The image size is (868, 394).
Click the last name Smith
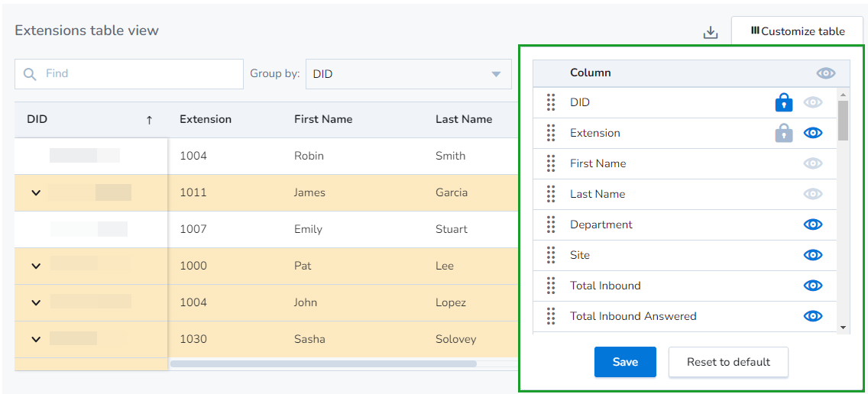[451, 156]
